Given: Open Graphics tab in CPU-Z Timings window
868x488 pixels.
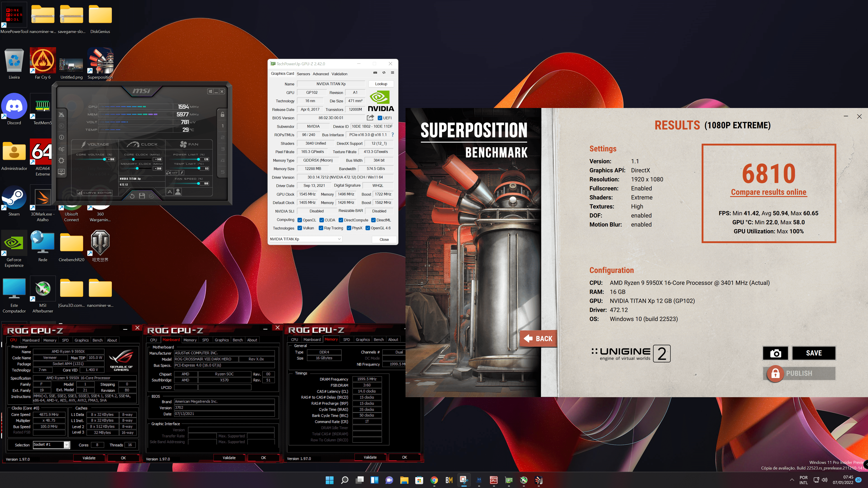Looking at the screenshot, I should pyautogui.click(x=363, y=340).
